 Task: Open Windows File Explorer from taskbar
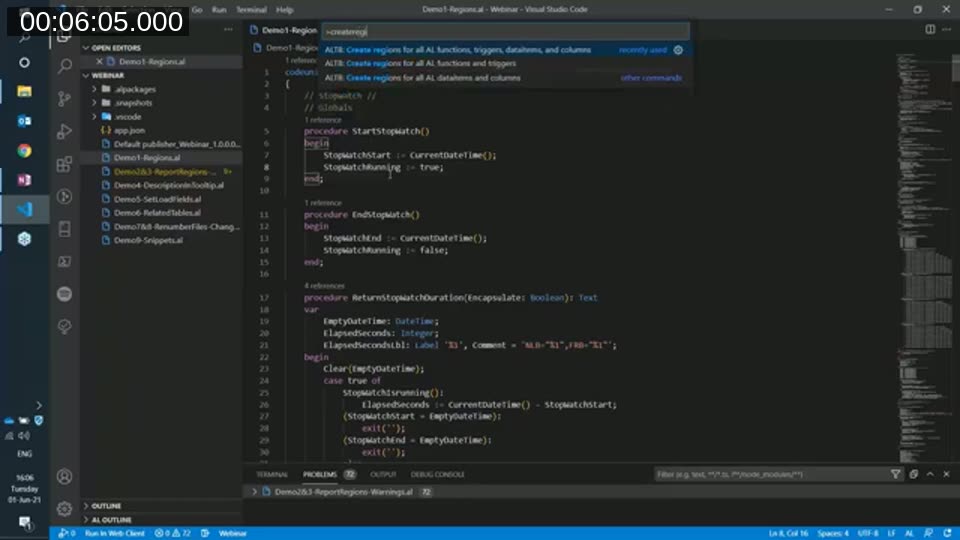(24, 91)
